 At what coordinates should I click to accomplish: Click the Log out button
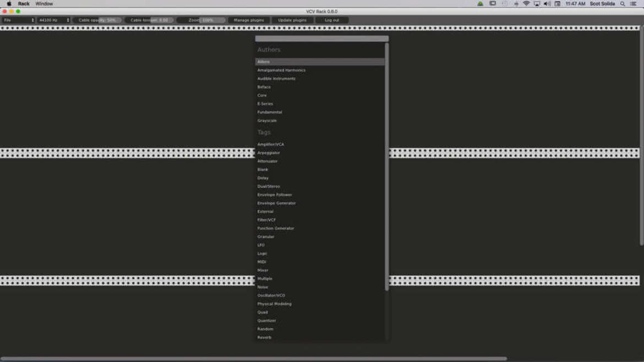332,20
